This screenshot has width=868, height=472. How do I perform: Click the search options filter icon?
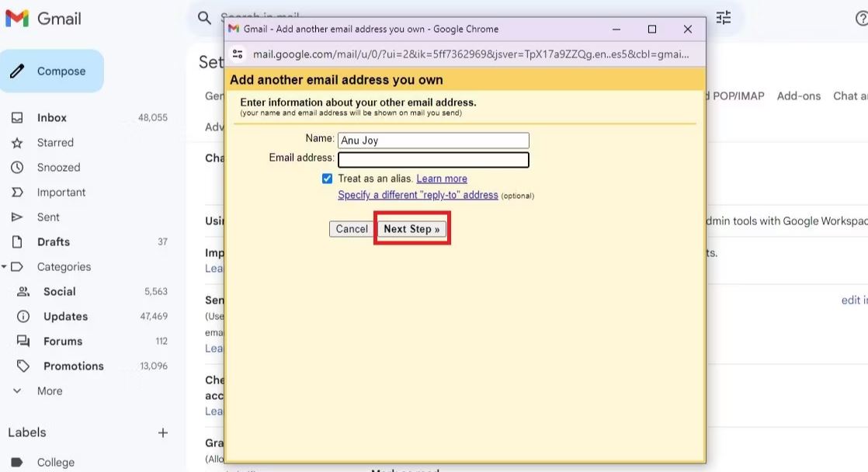(x=724, y=18)
